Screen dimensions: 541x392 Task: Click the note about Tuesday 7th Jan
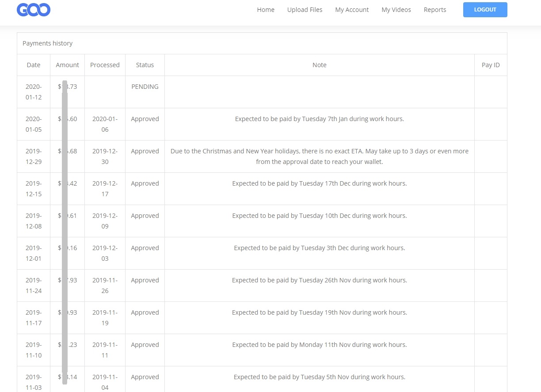pos(320,119)
